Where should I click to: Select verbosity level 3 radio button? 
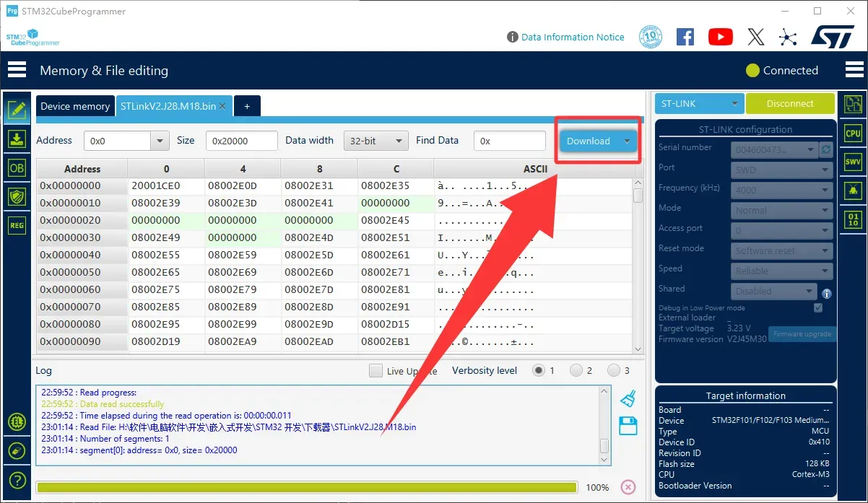(x=614, y=370)
